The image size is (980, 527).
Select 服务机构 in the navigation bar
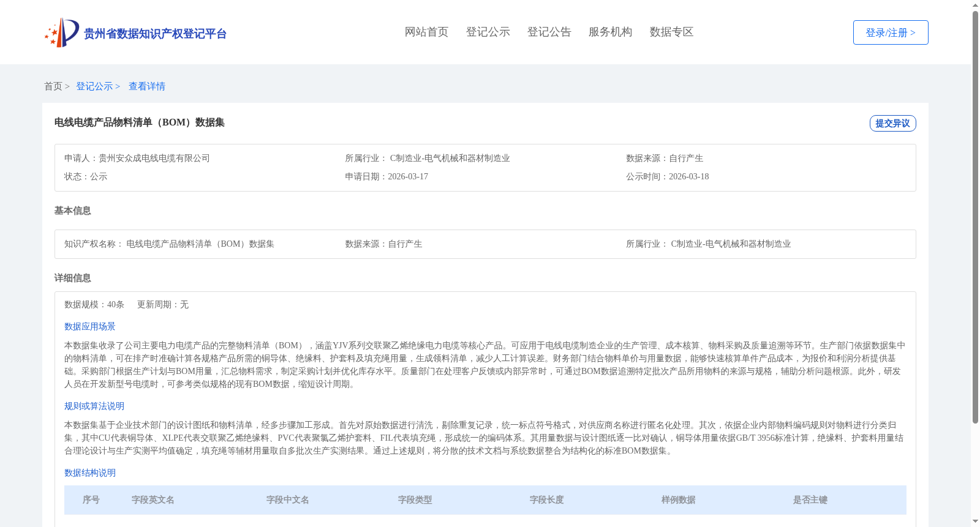coord(610,32)
